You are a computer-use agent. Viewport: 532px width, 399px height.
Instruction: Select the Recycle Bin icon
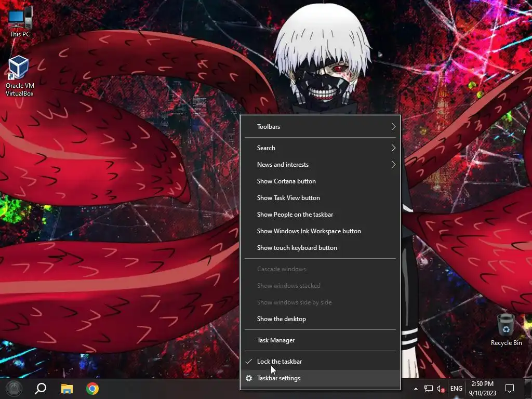tap(506, 330)
